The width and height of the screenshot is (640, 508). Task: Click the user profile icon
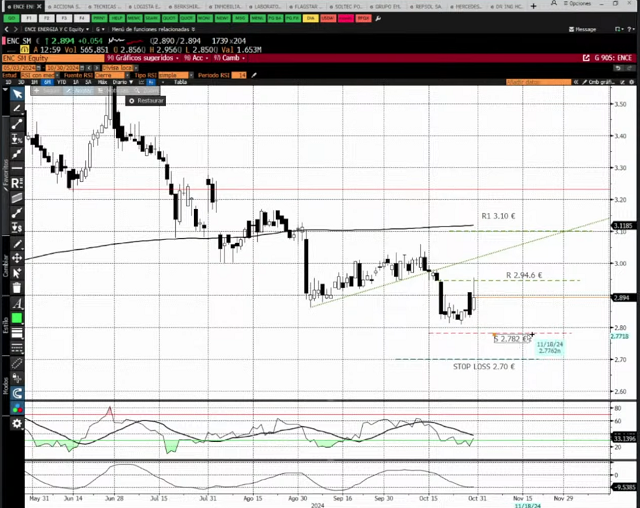click(x=553, y=3)
